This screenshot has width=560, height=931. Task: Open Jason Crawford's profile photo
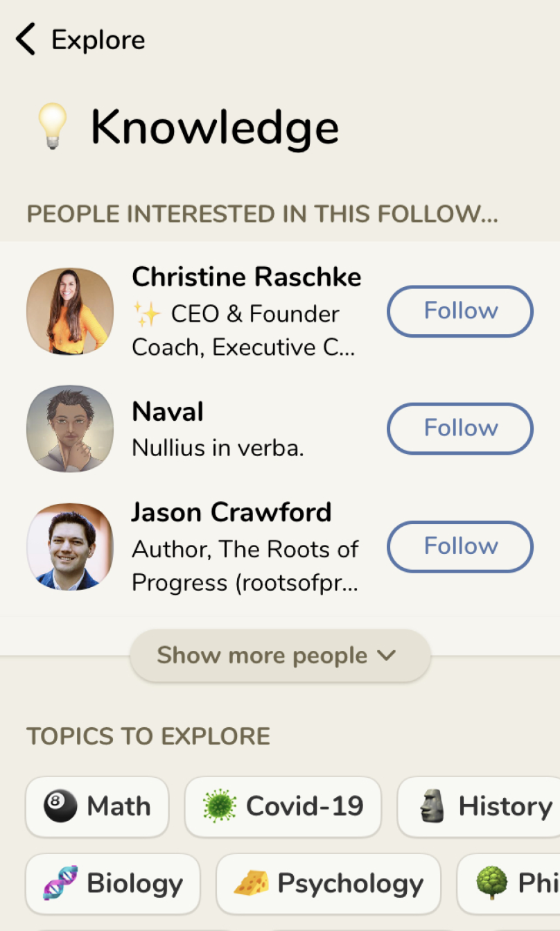70,546
